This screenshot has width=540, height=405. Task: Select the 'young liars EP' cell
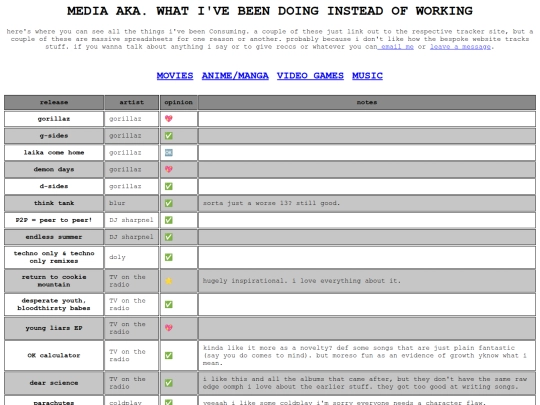54,328
